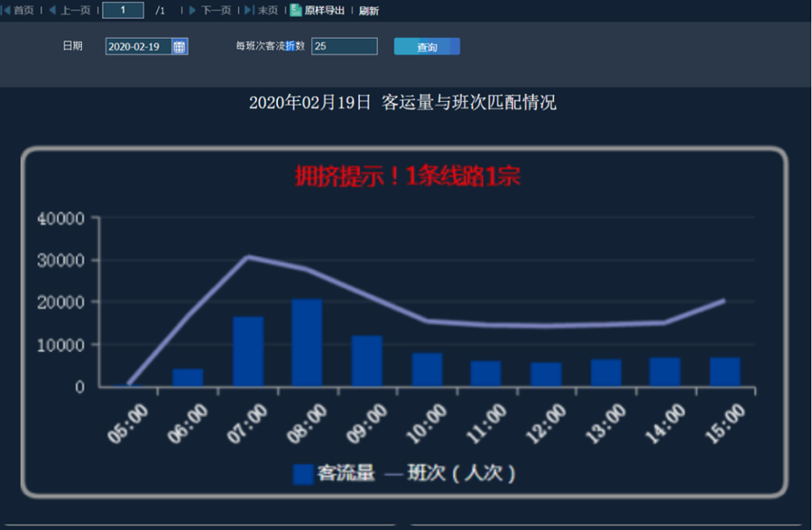Click the next page (下一页) arrow icon
812x530 pixels.
pos(192,11)
